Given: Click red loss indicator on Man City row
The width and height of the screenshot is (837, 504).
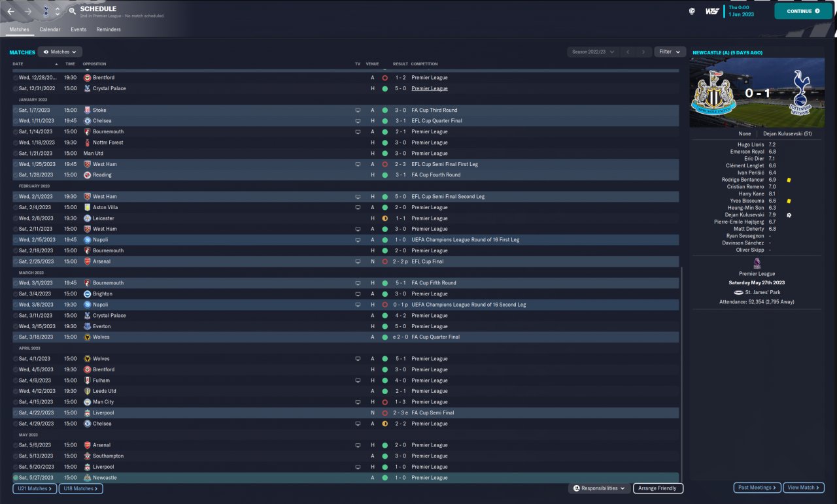Looking at the screenshot, I should (384, 402).
